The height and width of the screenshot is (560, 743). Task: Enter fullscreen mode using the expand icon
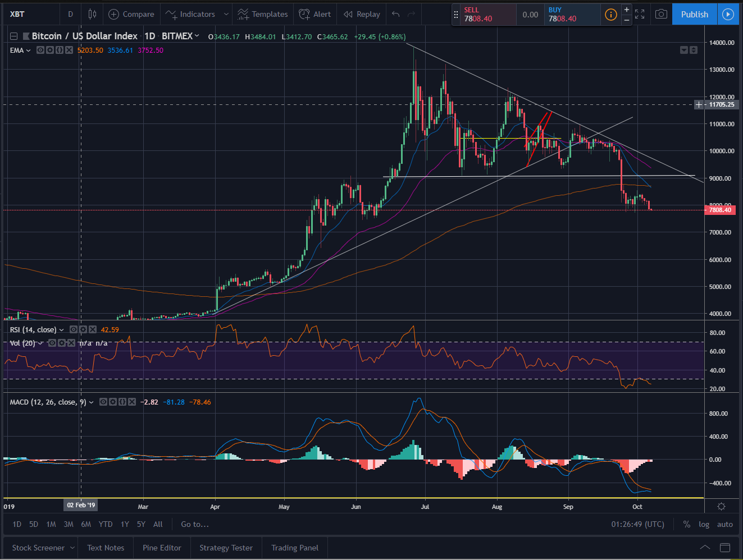pyautogui.click(x=640, y=14)
